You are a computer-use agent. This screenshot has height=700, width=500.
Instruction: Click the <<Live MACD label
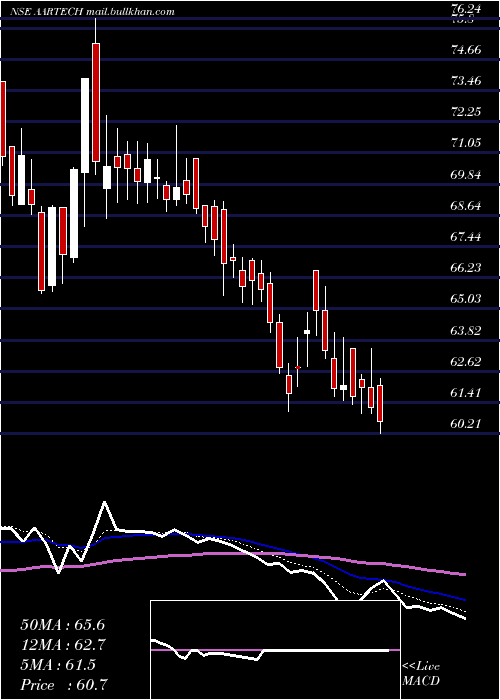pos(421,674)
